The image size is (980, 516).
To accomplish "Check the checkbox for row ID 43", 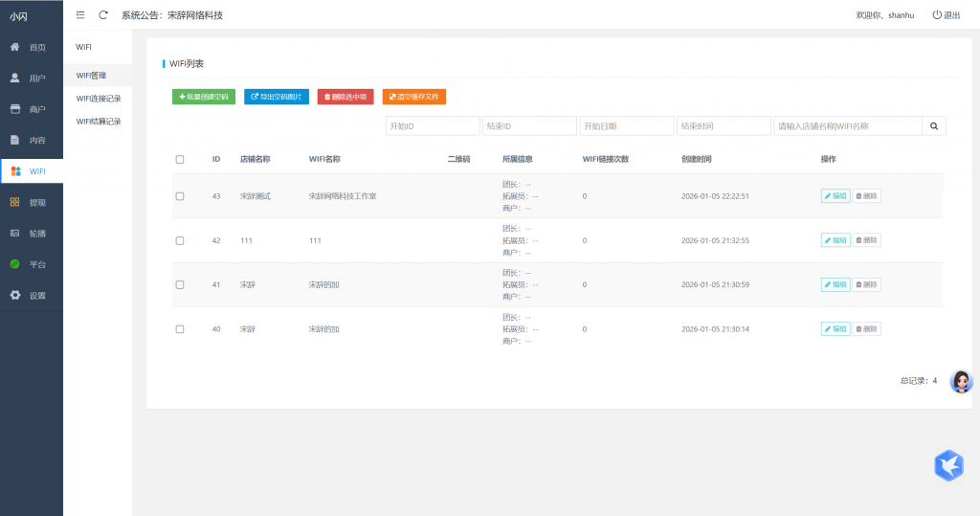I will tap(180, 196).
